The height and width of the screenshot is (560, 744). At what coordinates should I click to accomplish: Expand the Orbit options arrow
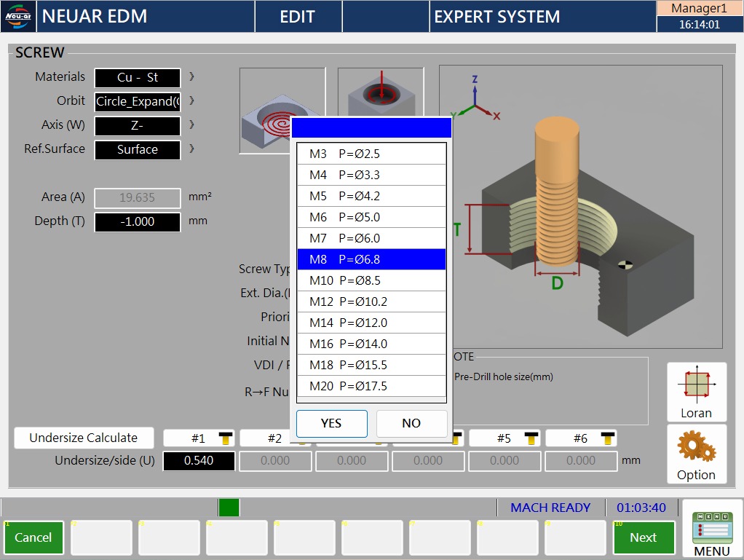[191, 100]
